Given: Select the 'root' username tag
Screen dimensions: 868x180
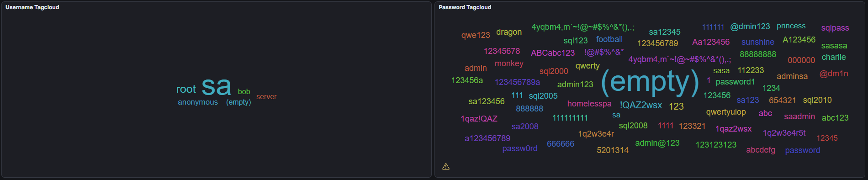Looking at the screenshot, I should coord(186,89).
